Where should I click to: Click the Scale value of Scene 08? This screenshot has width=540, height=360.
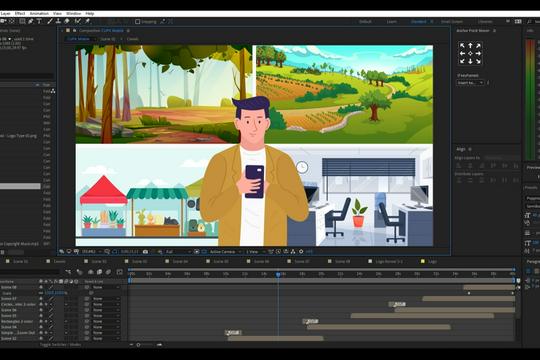click(x=55, y=293)
